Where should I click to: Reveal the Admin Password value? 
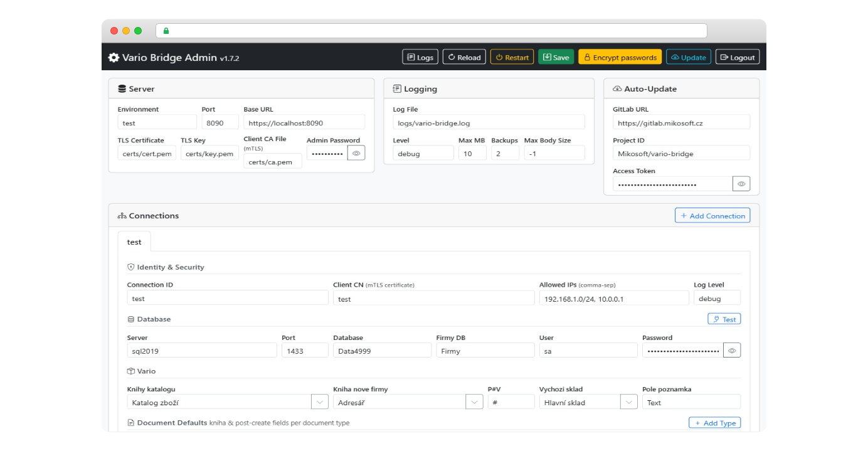pyautogui.click(x=356, y=153)
